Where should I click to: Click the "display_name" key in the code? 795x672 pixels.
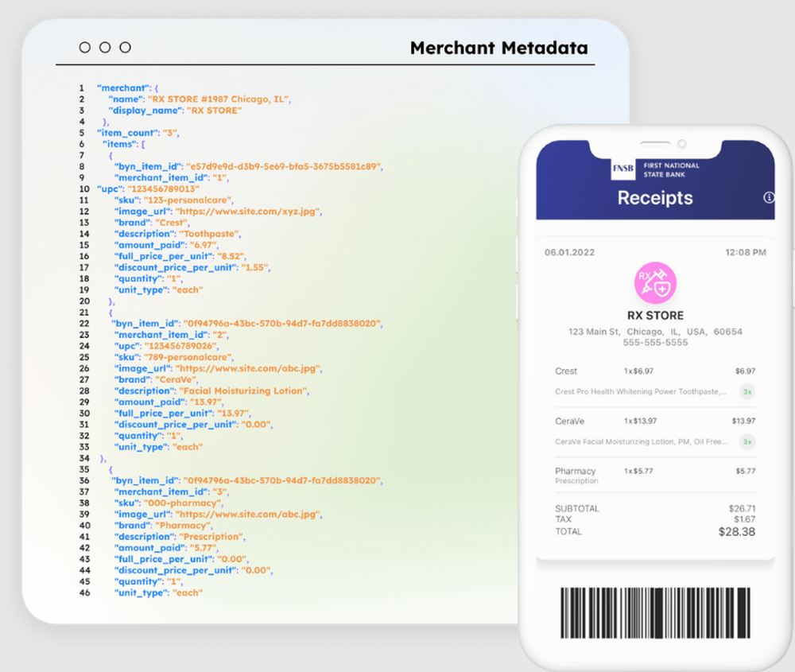(x=145, y=111)
